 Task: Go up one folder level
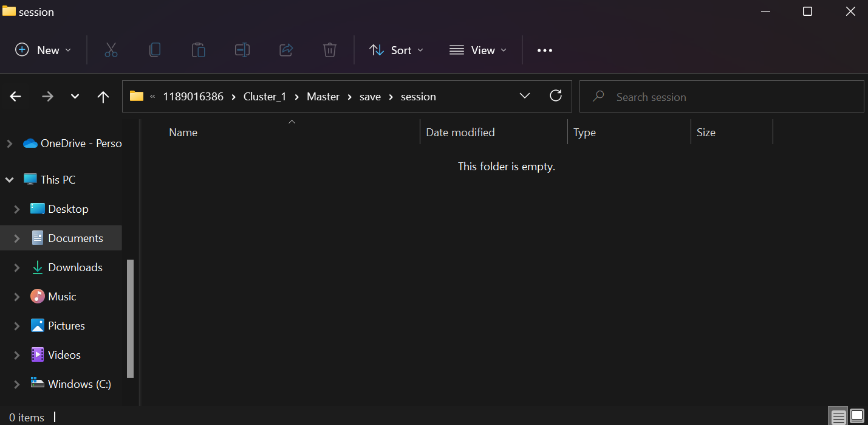(x=103, y=97)
